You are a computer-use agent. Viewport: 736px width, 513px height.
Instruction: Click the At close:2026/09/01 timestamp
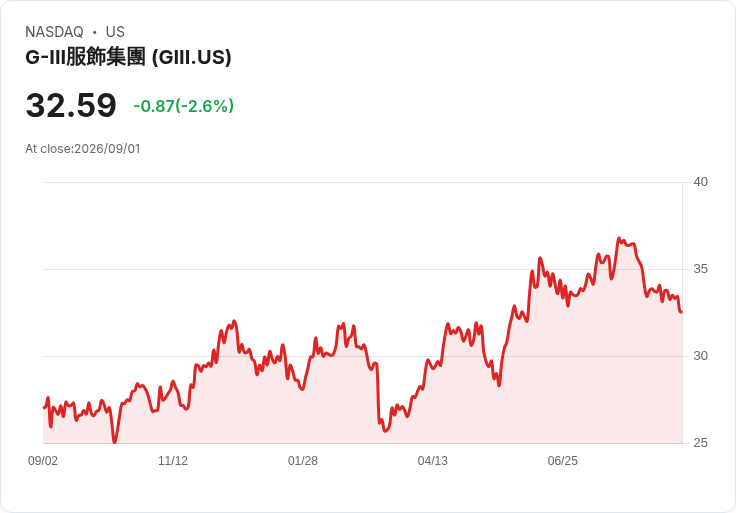pos(83,149)
